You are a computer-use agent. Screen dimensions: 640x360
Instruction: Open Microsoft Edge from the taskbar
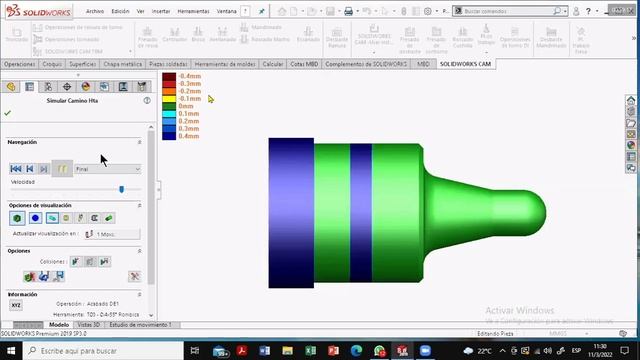(x=356, y=351)
